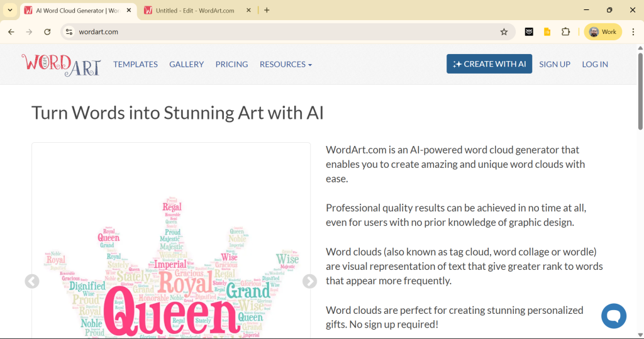
Task: Click the Create with AI button
Action: [489, 64]
